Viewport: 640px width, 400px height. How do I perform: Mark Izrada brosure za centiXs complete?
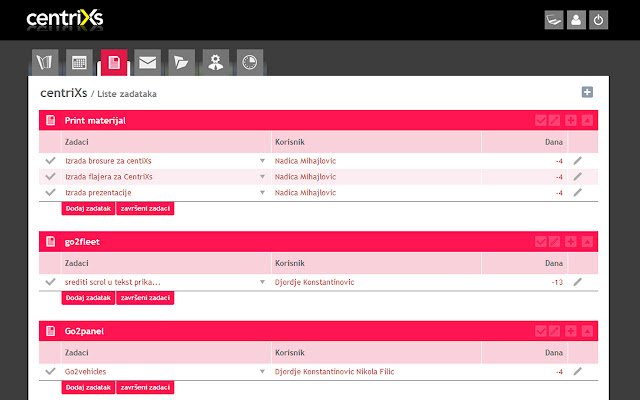pos(50,160)
